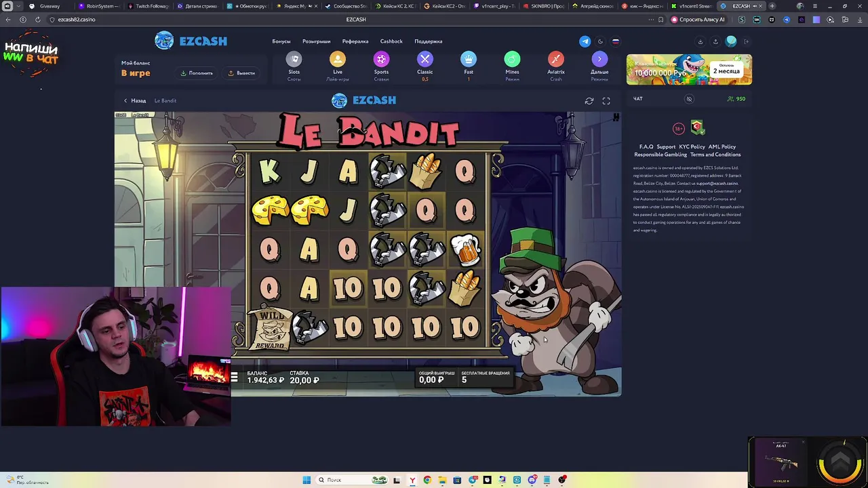Switch to the SKINBRO browser tab
Viewport: 868px width, 488px height.
tap(543, 6)
